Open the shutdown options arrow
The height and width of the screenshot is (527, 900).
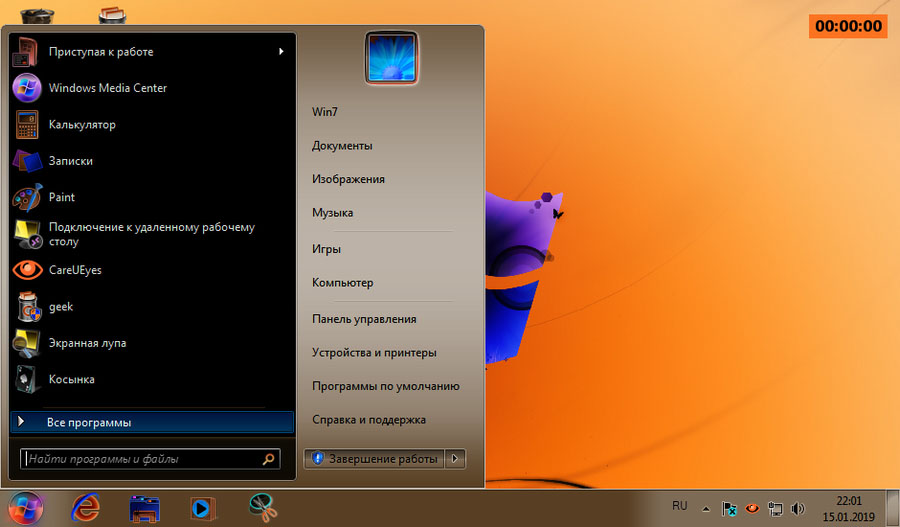pyautogui.click(x=455, y=459)
